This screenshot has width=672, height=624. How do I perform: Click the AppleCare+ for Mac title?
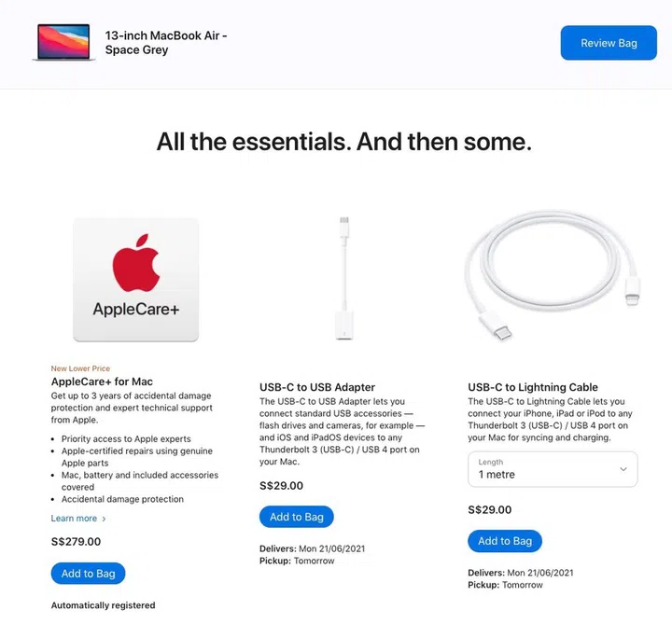pyautogui.click(x=102, y=381)
